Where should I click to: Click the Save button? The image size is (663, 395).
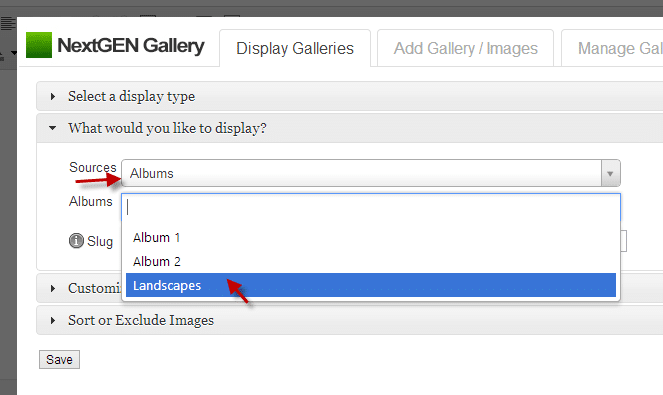click(x=59, y=359)
